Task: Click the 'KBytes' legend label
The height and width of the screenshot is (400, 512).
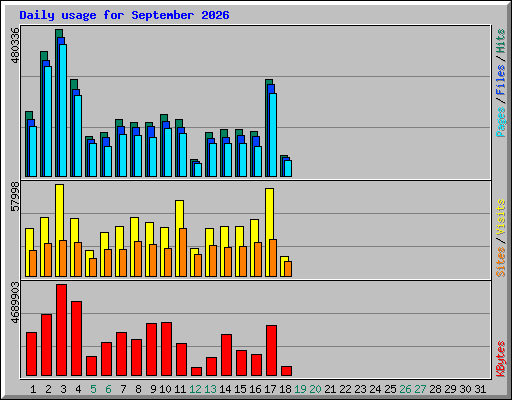Action: (x=501, y=359)
